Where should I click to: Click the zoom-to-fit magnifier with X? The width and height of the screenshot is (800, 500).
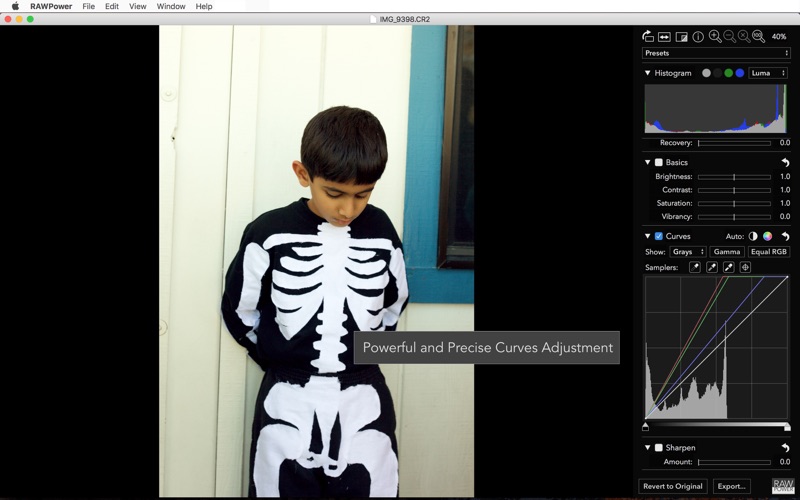click(x=744, y=36)
